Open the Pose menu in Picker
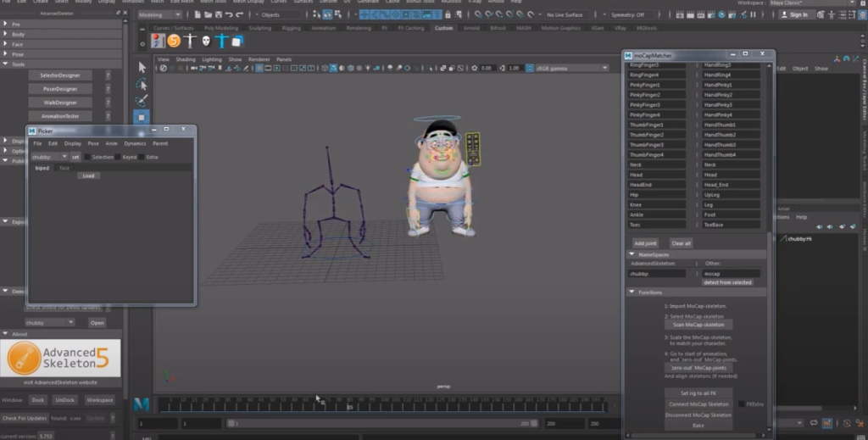Image resolution: width=868 pixels, height=440 pixels. (93, 143)
